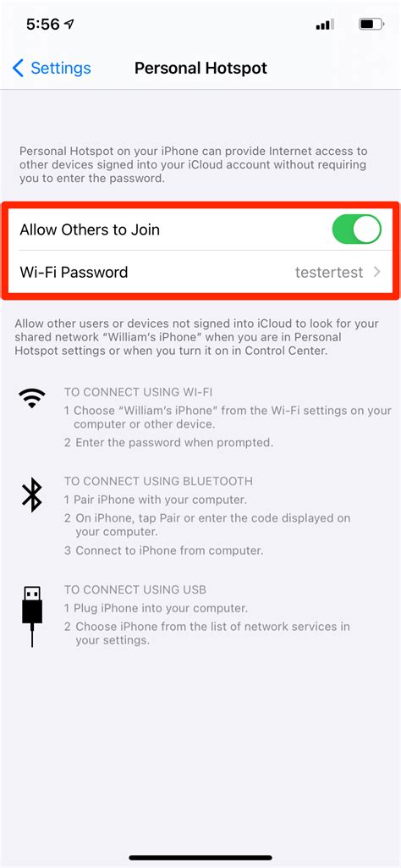This screenshot has height=868, width=401.
Task: Tap the Wi-Fi icon beside connection instructions
Action: point(32,397)
